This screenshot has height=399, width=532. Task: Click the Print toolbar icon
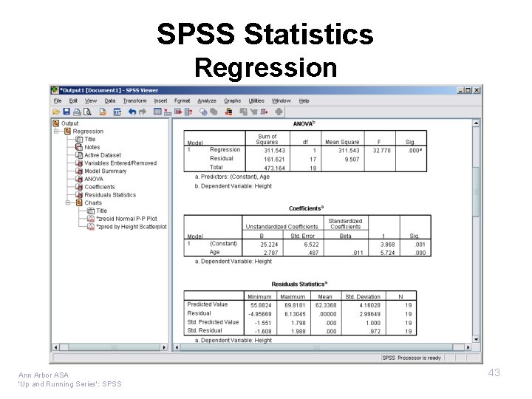(x=78, y=112)
